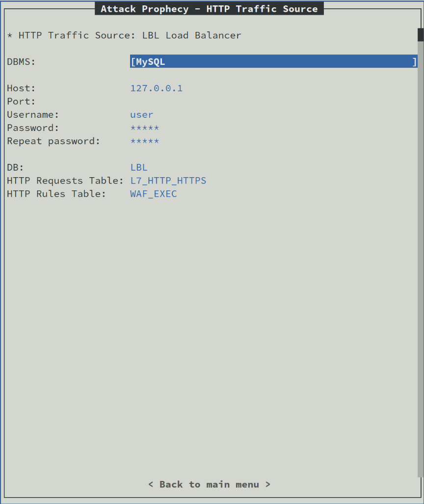424x504 pixels.
Task: Select Back to main menu button
Action: click(x=209, y=484)
